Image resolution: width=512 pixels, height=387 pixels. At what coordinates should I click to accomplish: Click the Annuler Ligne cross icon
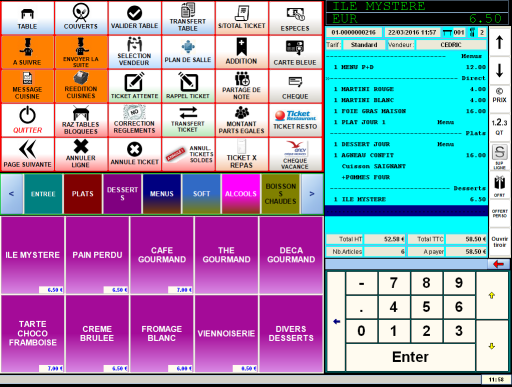[81, 146]
